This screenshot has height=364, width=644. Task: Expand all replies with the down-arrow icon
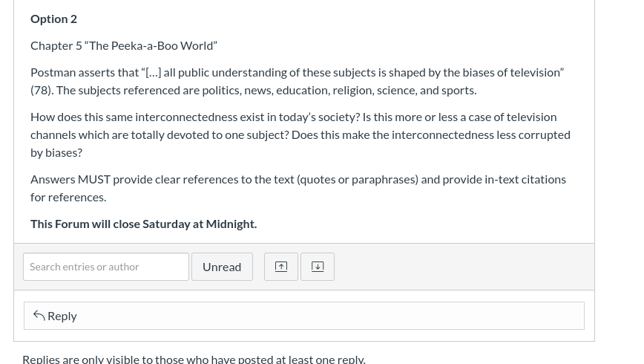tap(318, 267)
